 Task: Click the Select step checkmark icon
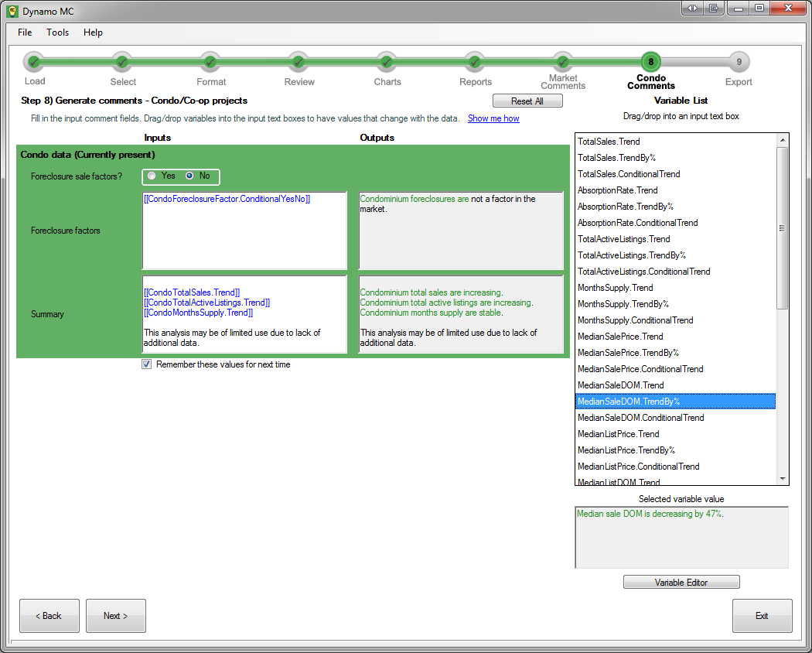[x=122, y=62]
